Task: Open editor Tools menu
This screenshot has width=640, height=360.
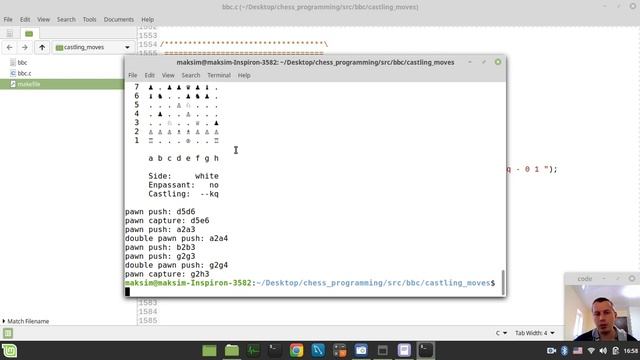Action: (89, 20)
